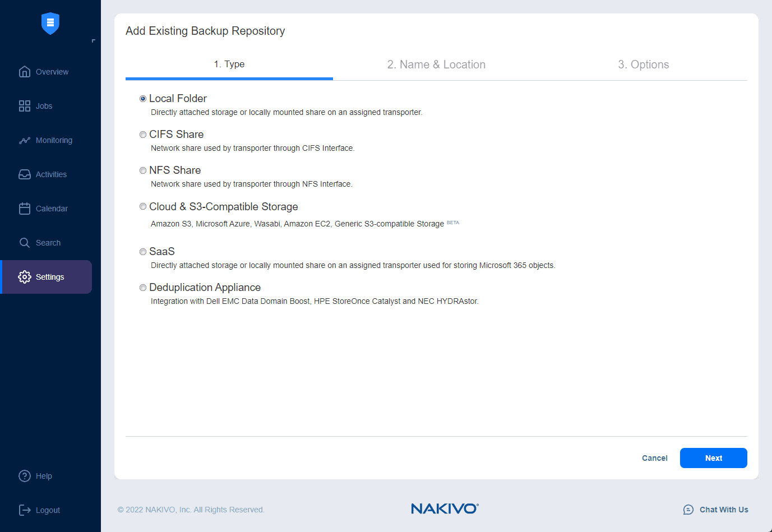Viewport: 772px width, 532px height.
Task: Go to the Options step
Action: pyautogui.click(x=643, y=64)
